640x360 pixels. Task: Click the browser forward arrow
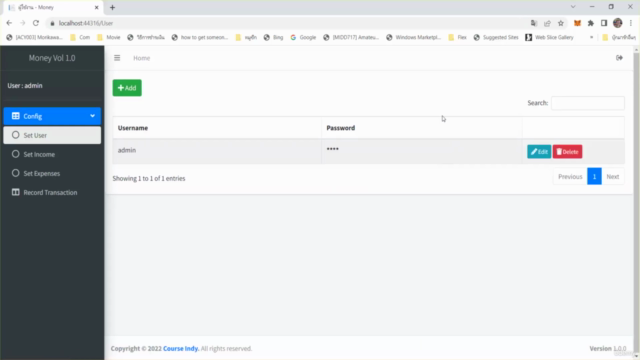click(22, 23)
